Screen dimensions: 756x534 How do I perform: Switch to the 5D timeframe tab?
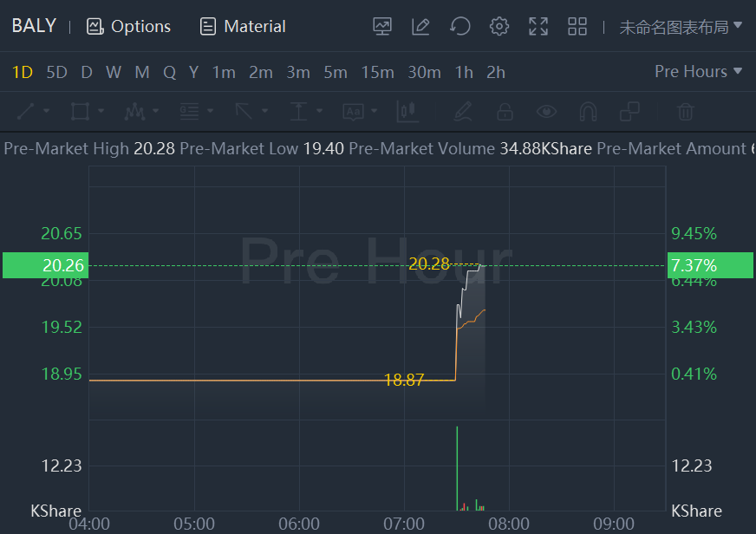click(x=56, y=72)
